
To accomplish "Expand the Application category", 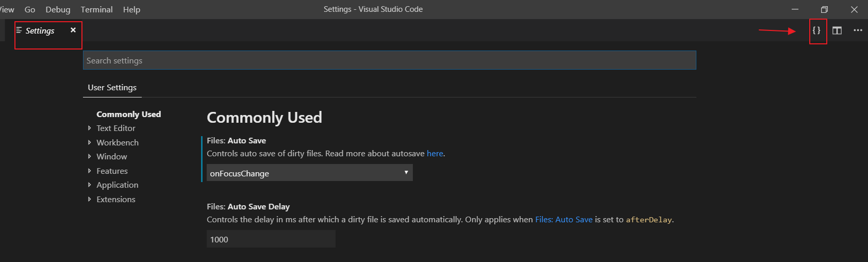I will click(89, 185).
